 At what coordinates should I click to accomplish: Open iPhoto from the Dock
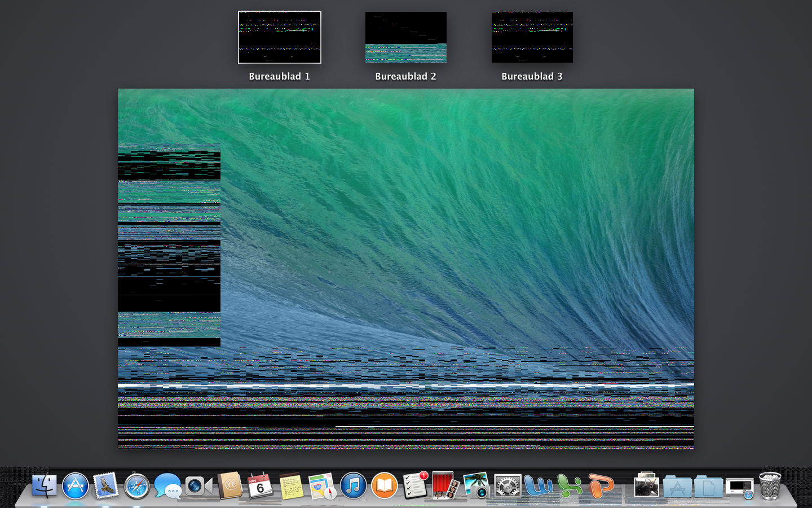(477, 485)
